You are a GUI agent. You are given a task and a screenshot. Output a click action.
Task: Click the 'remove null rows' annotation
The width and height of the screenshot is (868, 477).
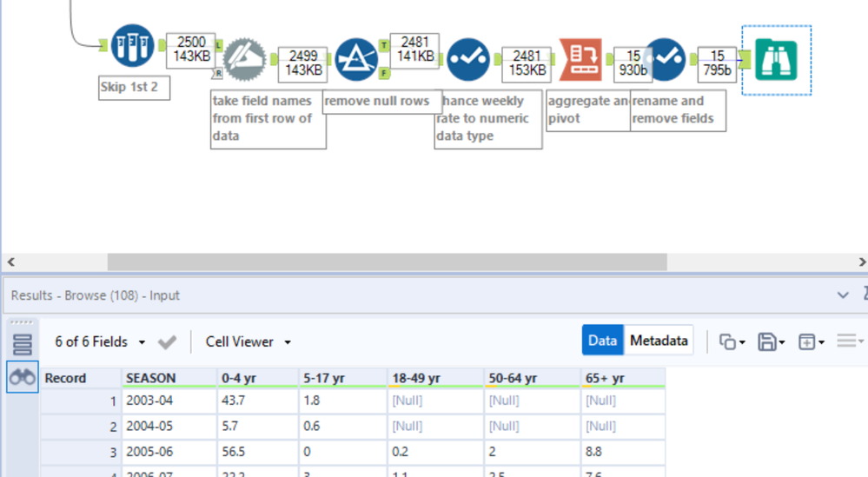381,102
